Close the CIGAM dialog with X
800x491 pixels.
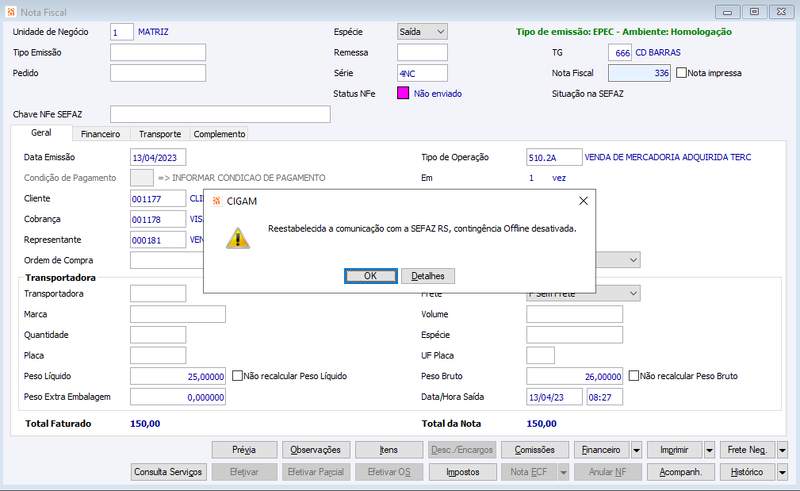click(x=583, y=201)
